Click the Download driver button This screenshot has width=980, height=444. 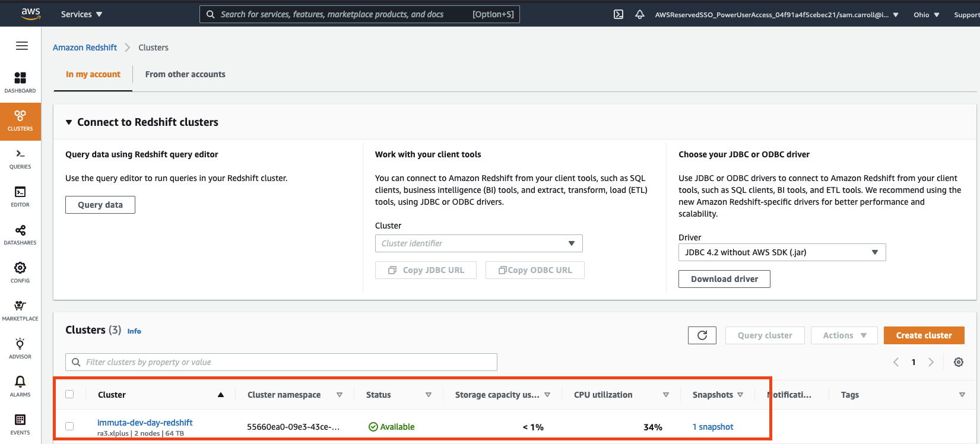pos(724,279)
